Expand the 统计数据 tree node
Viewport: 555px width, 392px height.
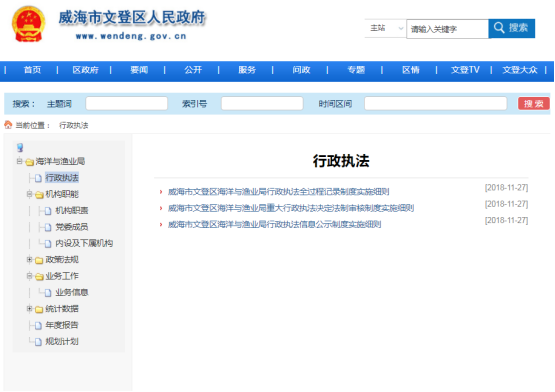pyautogui.click(x=29, y=309)
